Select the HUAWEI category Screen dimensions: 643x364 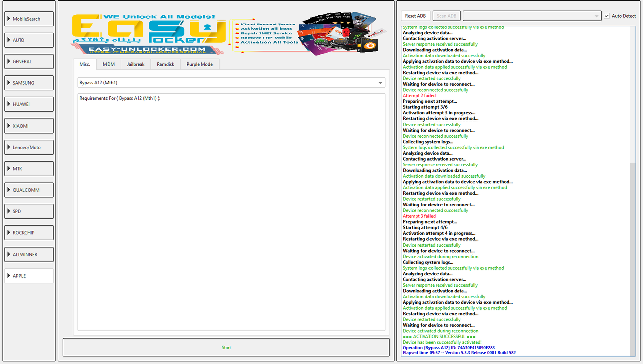pos(29,104)
